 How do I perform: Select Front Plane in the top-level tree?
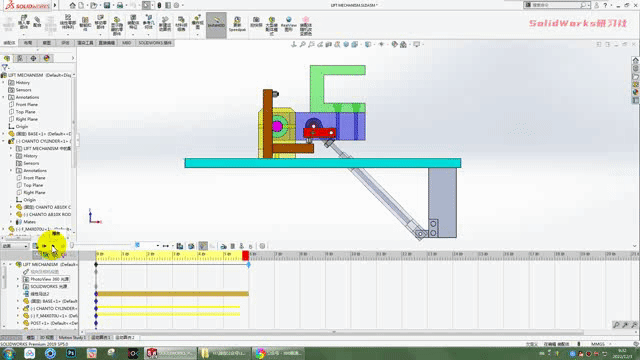[27, 104]
